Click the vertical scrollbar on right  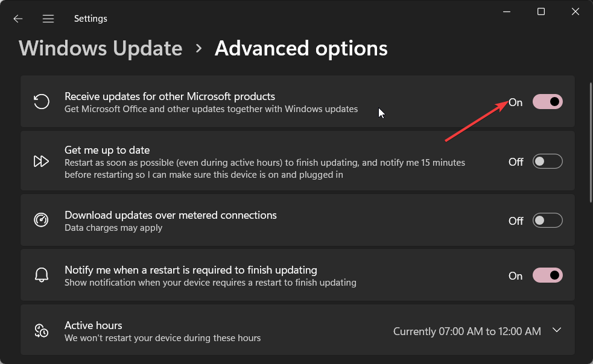(591, 142)
